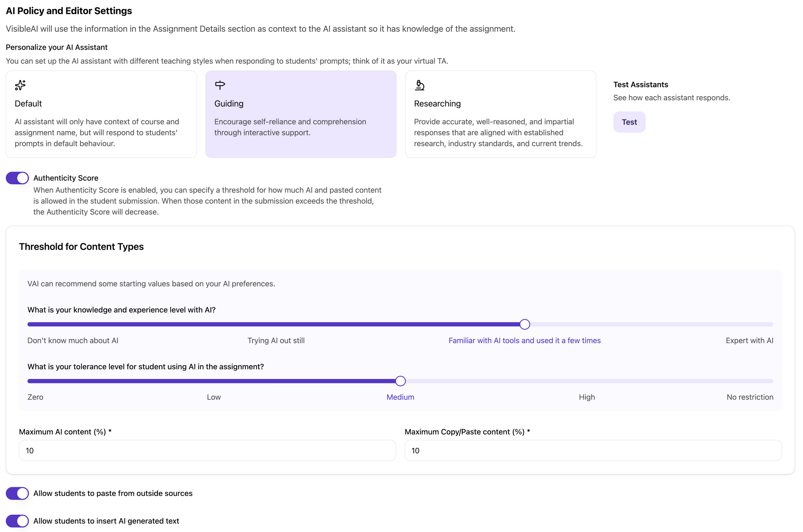
Task: Set tolerance level to Low
Action: click(x=214, y=397)
